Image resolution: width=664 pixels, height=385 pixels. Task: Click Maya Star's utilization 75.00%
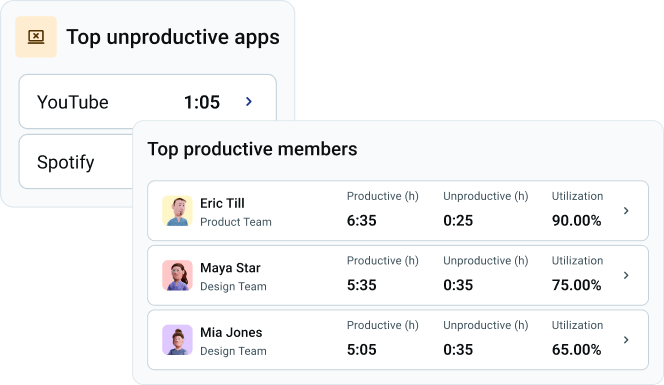click(x=576, y=285)
